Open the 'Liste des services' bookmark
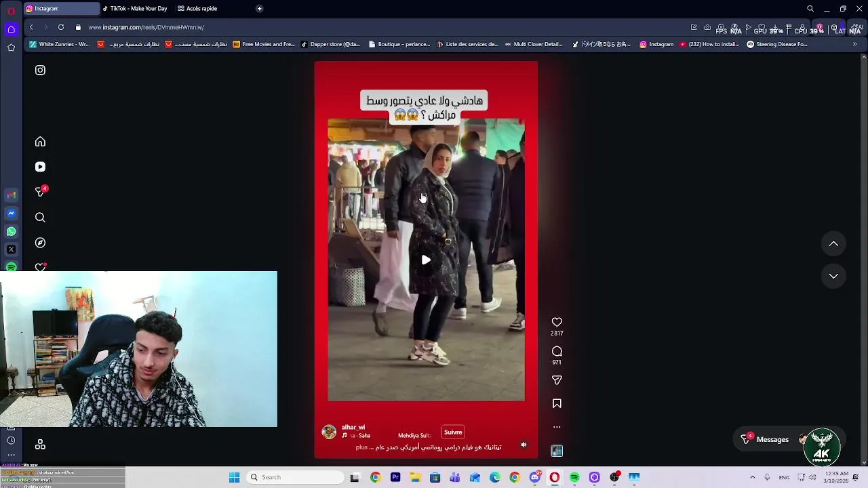 [468, 45]
